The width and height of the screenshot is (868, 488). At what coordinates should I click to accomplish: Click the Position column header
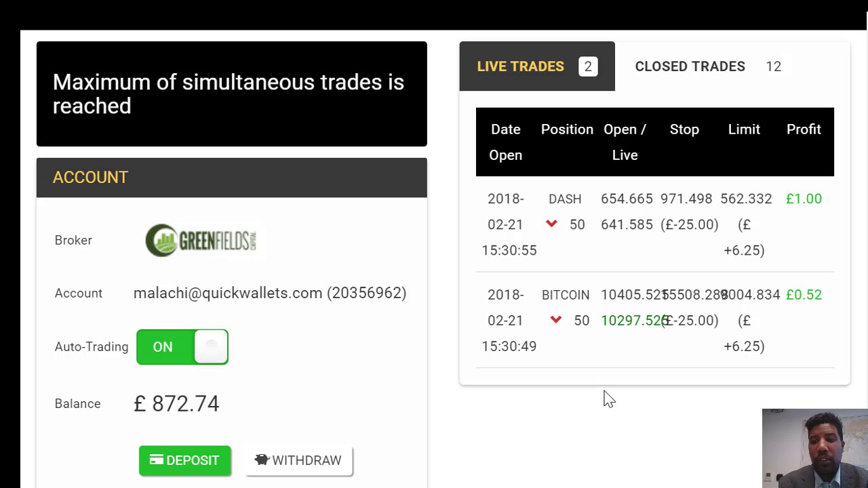point(567,129)
